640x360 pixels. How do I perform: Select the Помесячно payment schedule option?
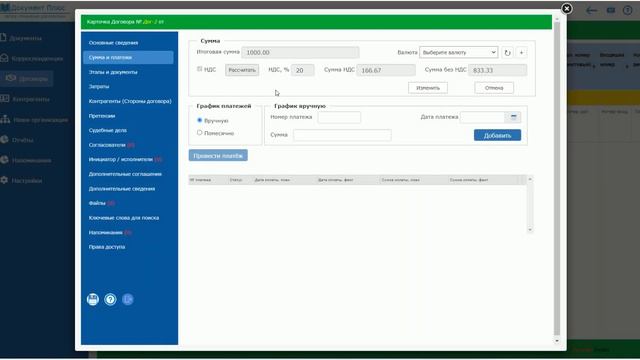pyautogui.click(x=200, y=133)
